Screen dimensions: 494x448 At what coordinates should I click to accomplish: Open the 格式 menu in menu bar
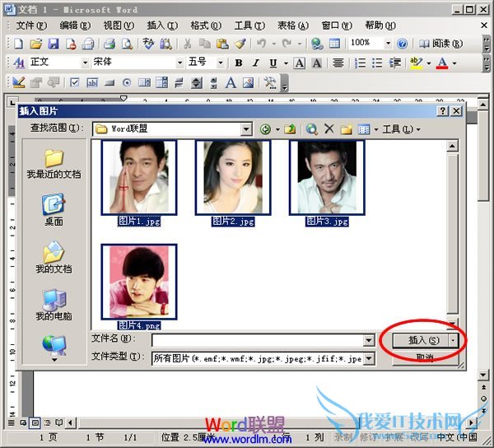click(x=198, y=26)
